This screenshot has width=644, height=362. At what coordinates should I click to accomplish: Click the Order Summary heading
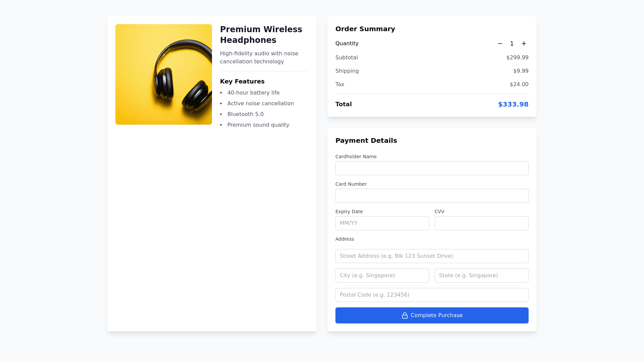click(365, 29)
